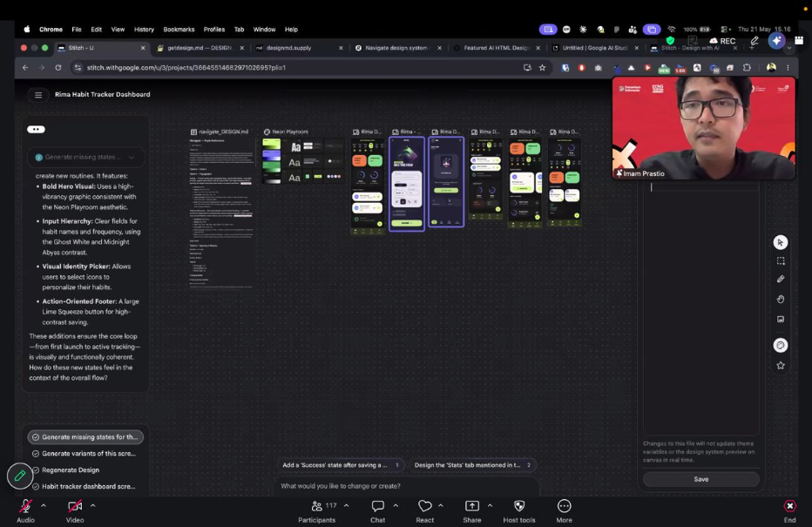
Task: Select gray gradient swatch in Neon Playroom card
Action: [x=271, y=179]
